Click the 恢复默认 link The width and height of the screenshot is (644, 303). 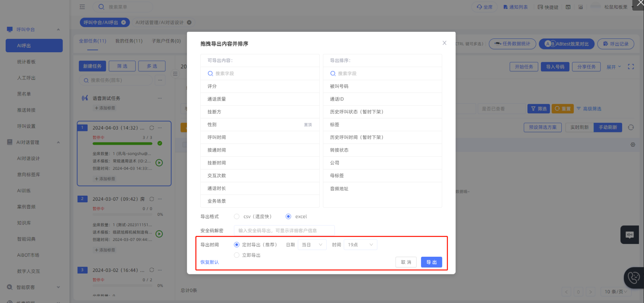coord(209,262)
